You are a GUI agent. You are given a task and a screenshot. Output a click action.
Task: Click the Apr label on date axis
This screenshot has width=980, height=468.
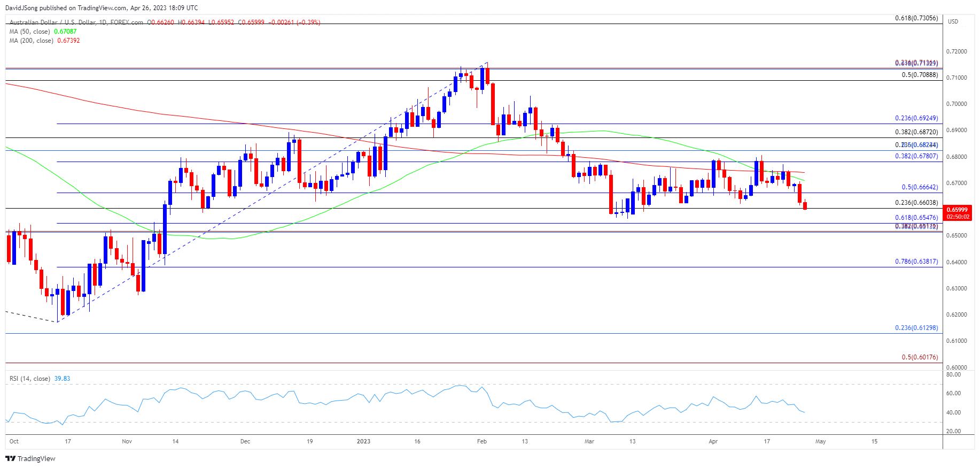(x=713, y=441)
